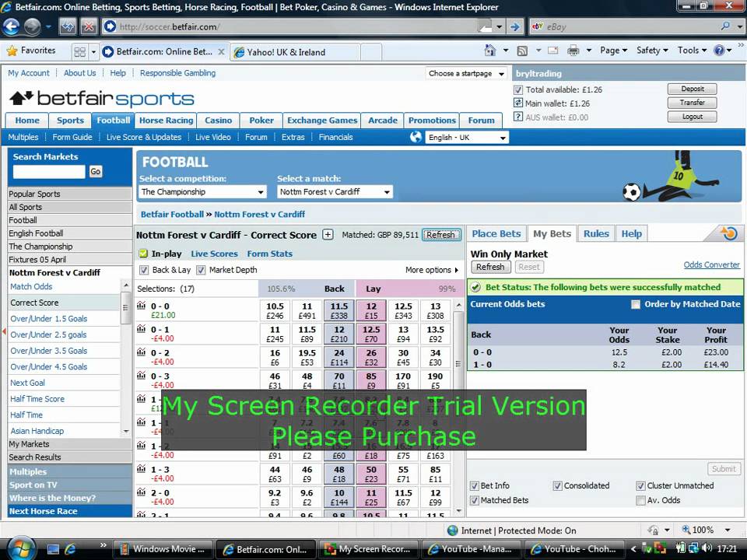Click the RSS feeds icon
This screenshot has width=747, height=560.
point(522,51)
